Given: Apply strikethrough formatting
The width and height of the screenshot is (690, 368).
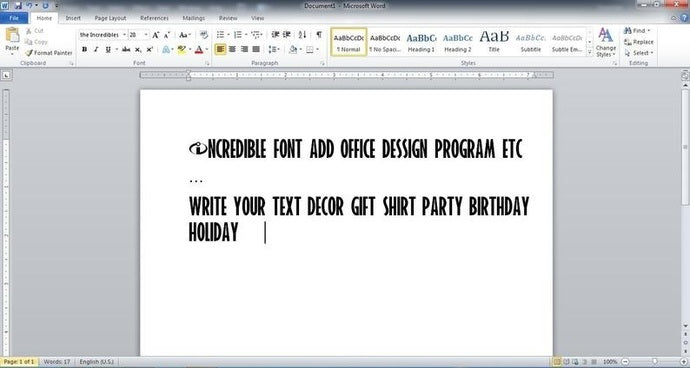Looking at the screenshot, I should pyautogui.click(x=126, y=49).
